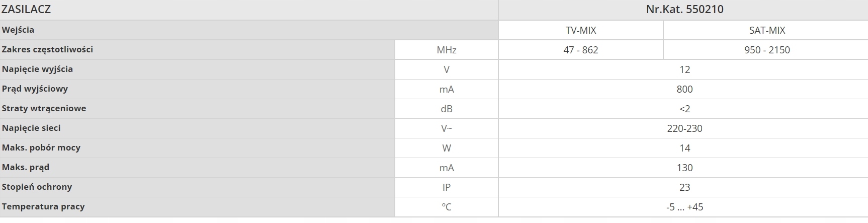The height and width of the screenshot is (223, 868).
Task: Click the Zakres częstotliwości row label
Action: point(47,49)
